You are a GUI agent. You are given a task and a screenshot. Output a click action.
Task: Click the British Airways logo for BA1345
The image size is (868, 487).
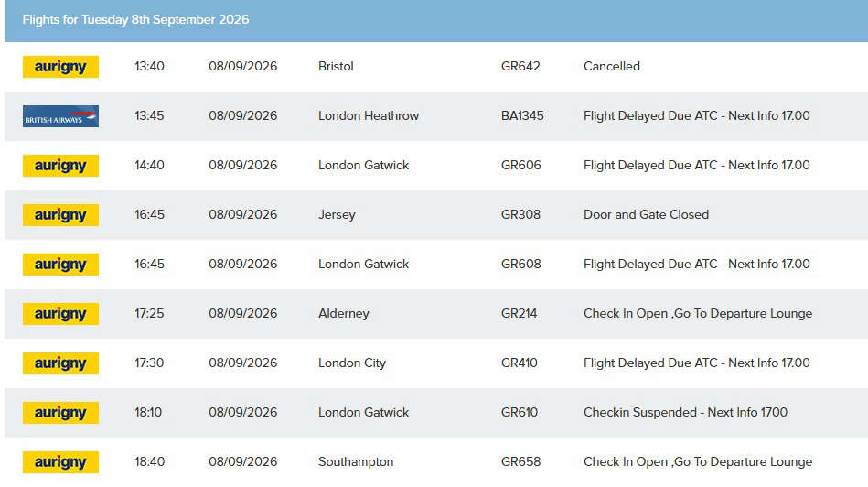coord(60,116)
